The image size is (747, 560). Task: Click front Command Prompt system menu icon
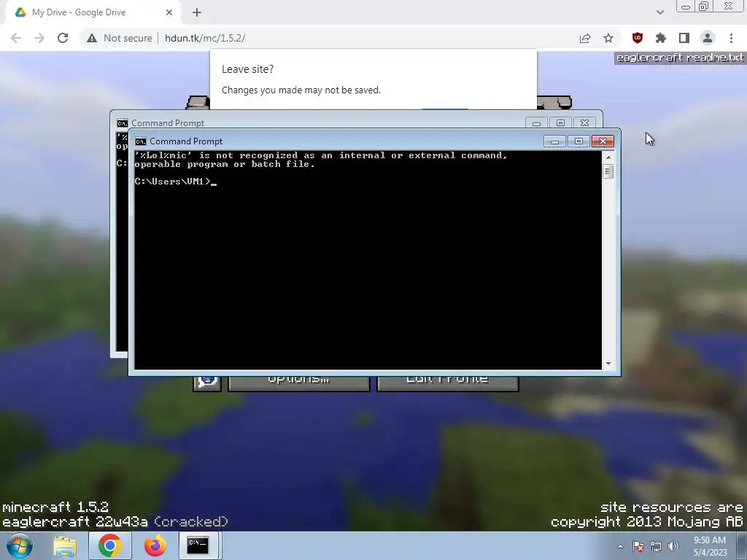pos(141,141)
